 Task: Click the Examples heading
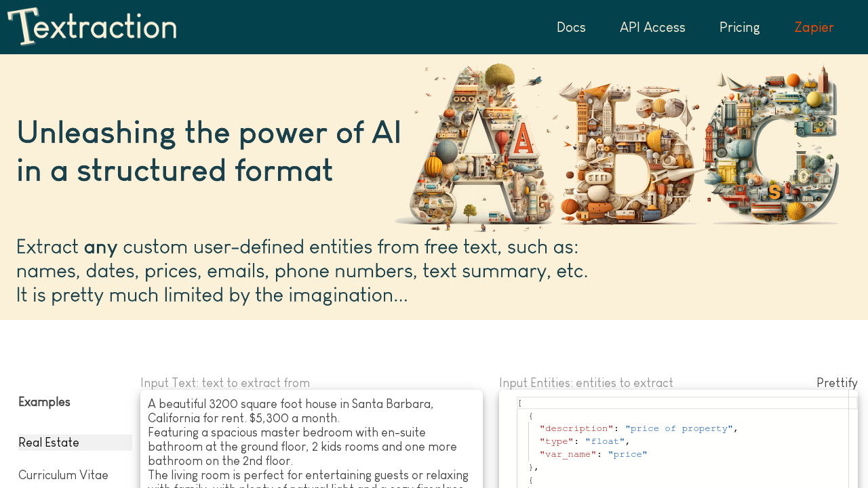44,402
